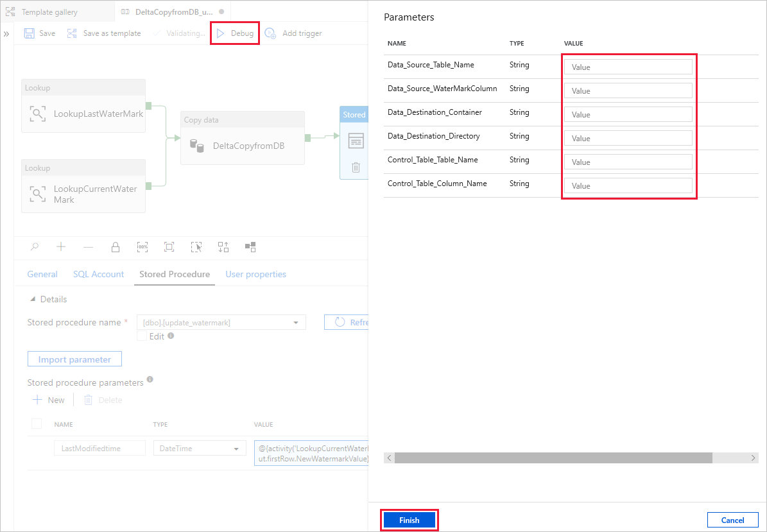This screenshot has height=532, width=767.
Task: Click the LastModifiedtime name field
Action: click(x=99, y=449)
